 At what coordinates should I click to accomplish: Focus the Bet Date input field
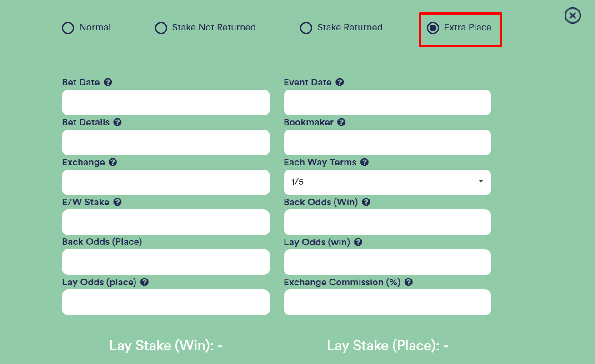click(166, 102)
